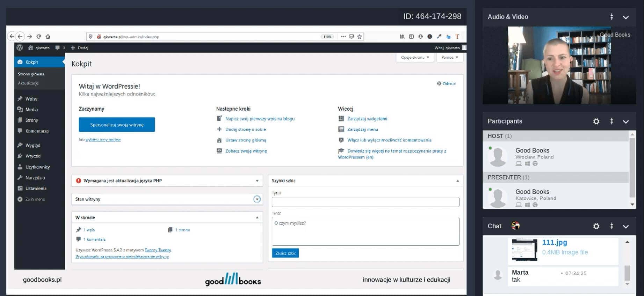Image resolution: width=644 pixels, height=296 pixels.
Task: Click chat emoji icon beside Chat title
Action: coord(515,226)
